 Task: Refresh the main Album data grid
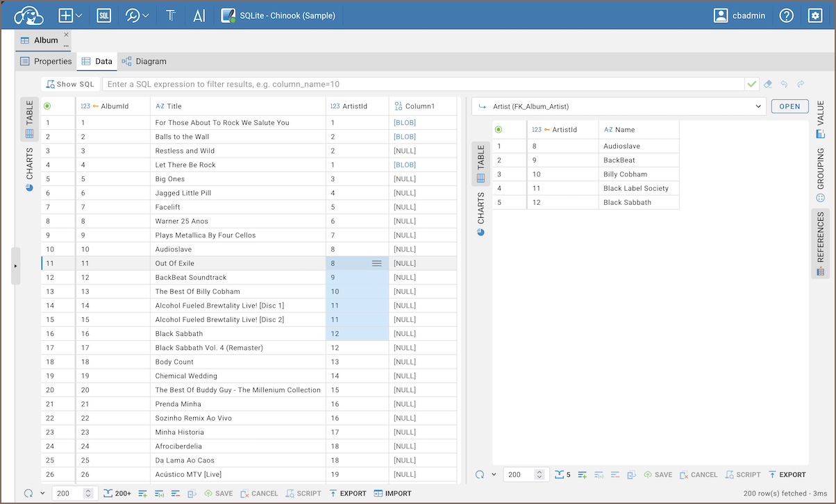28,494
